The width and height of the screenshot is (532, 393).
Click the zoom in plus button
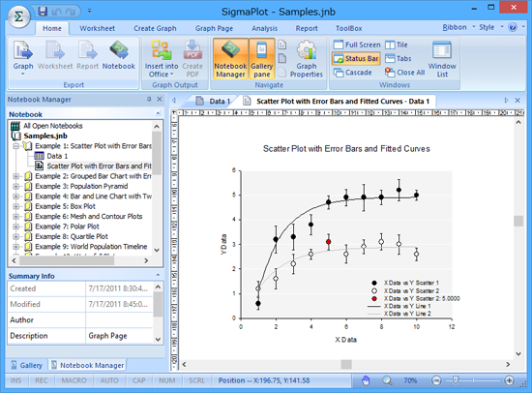(x=509, y=380)
